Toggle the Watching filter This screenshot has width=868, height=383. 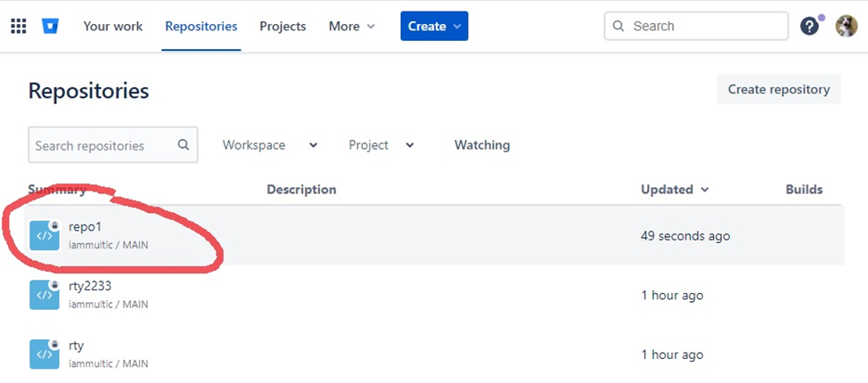coord(482,145)
